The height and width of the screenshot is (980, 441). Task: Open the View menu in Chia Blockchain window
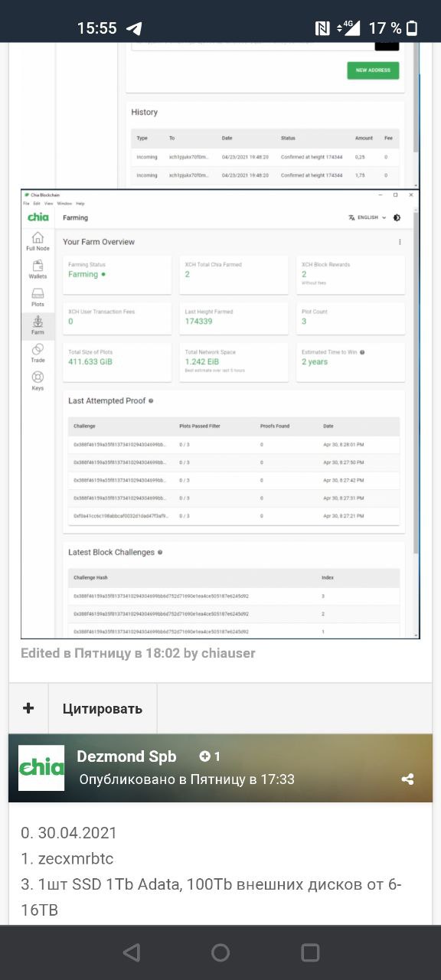pyautogui.click(x=47, y=204)
